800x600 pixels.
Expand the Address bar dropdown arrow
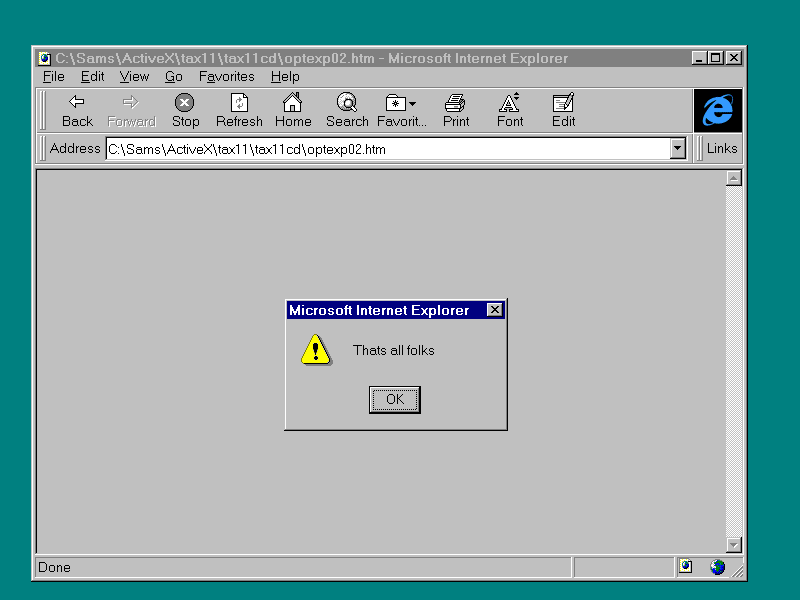click(677, 149)
